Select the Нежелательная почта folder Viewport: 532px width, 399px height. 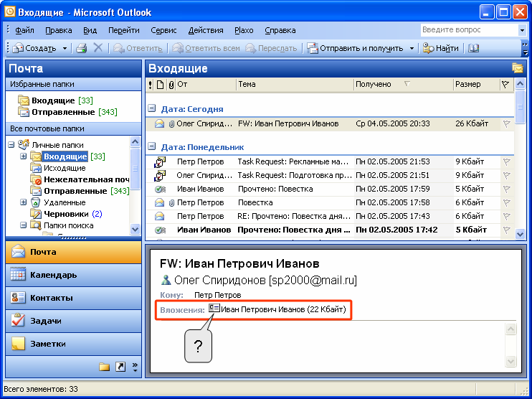[x=80, y=179]
